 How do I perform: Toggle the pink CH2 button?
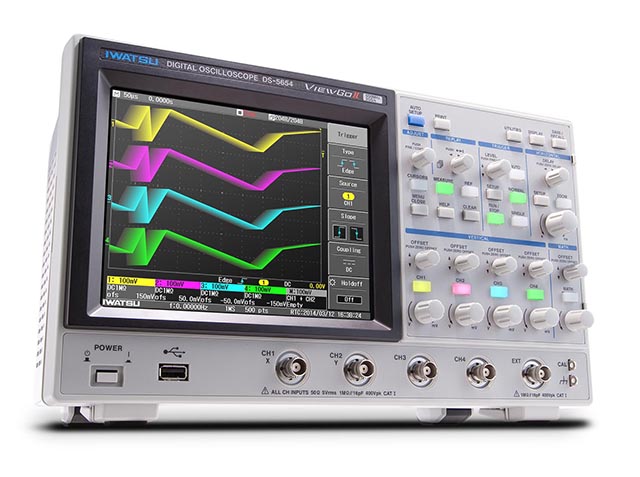(461, 289)
